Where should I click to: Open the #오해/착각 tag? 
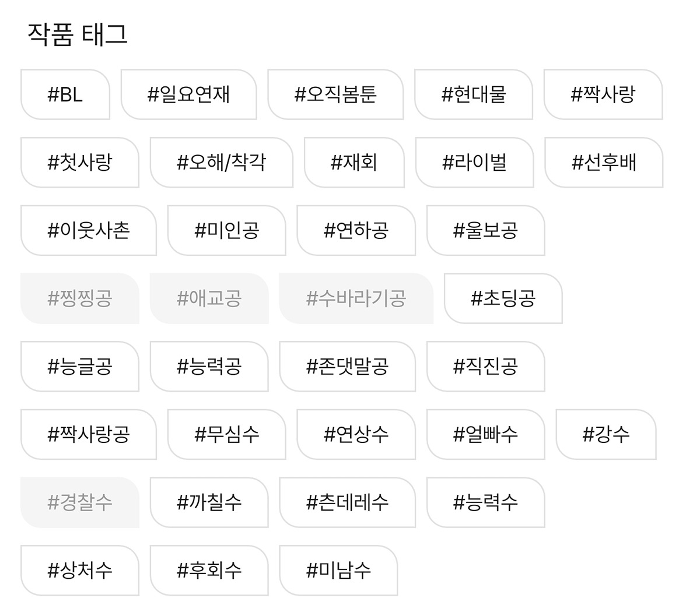[x=221, y=163]
